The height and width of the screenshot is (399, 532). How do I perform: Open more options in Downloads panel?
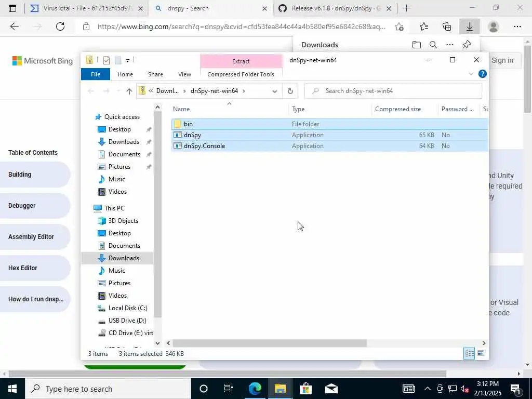(450, 45)
